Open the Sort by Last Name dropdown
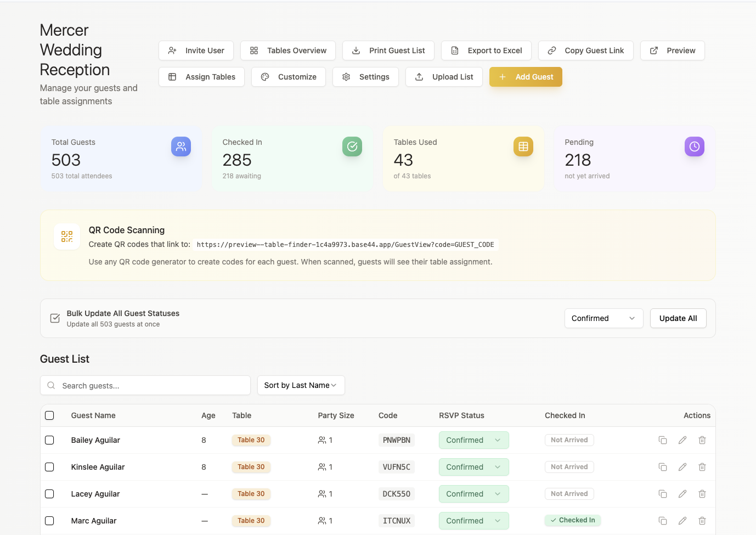 [301, 385]
